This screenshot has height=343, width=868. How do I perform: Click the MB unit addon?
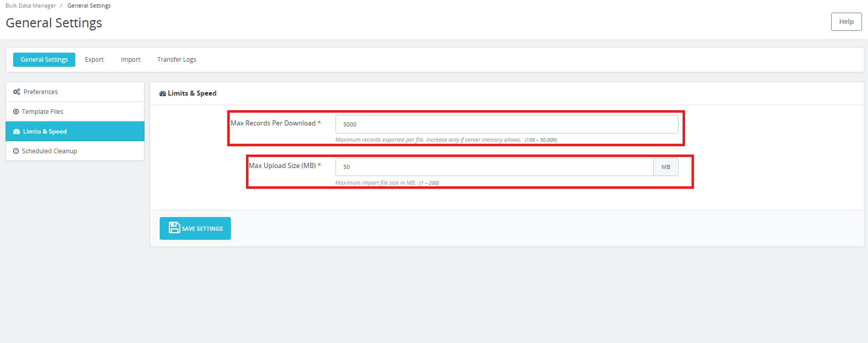pyautogui.click(x=666, y=167)
